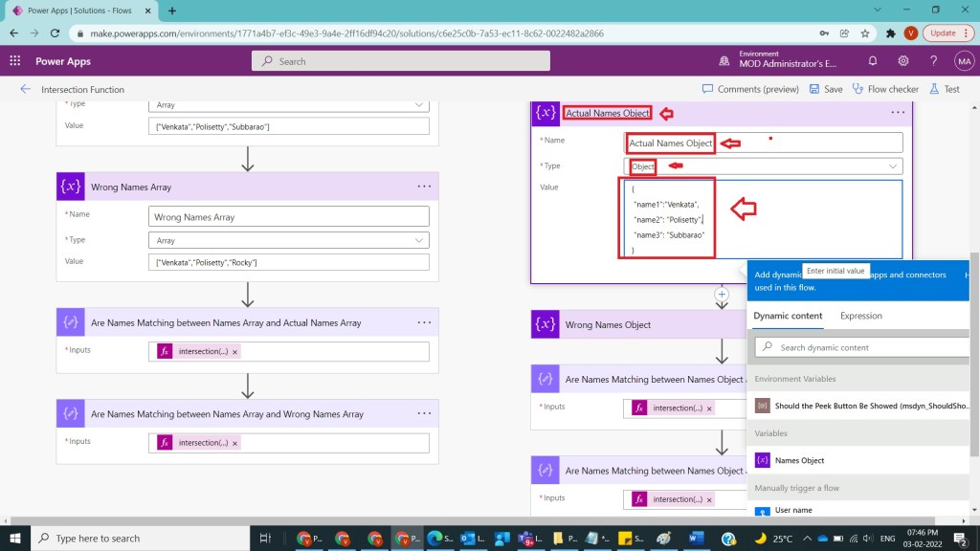Open ellipsis menu on Wrong Names Array
Image resolution: width=980 pixels, height=551 pixels.
click(x=424, y=187)
